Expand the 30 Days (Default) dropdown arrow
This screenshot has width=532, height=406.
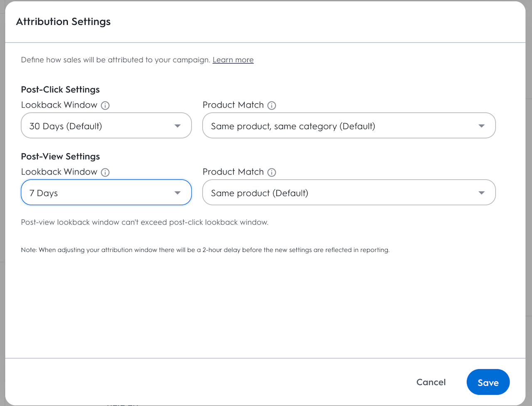[177, 126]
